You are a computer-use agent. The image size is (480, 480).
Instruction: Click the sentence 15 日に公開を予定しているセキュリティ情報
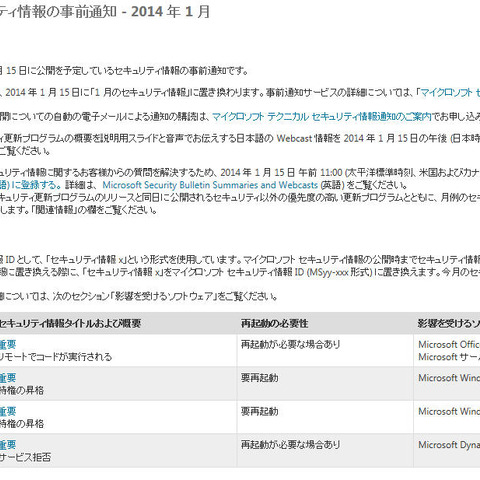pyautogui.click(x=123, y=71)
